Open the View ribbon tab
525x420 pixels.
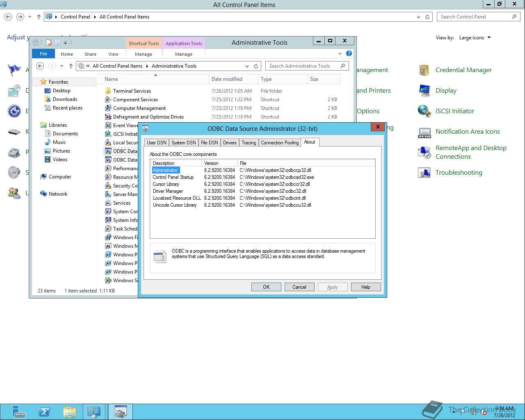(x=113, y=54)
